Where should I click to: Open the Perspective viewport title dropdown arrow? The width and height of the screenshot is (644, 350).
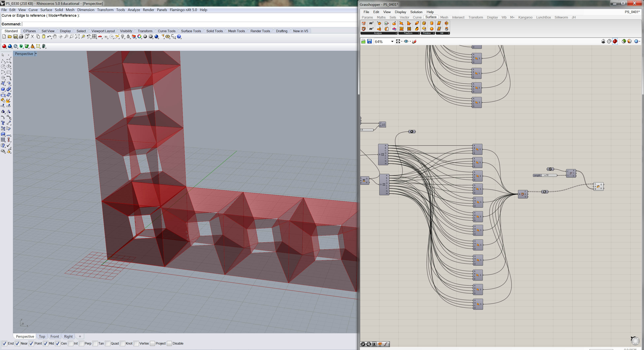tap(36, 54)
